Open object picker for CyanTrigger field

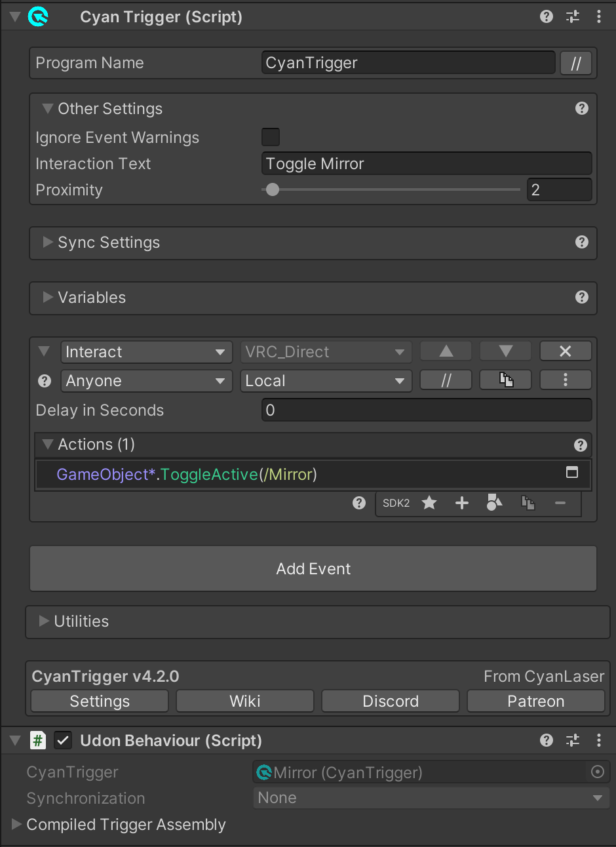(x=598, y=772)
